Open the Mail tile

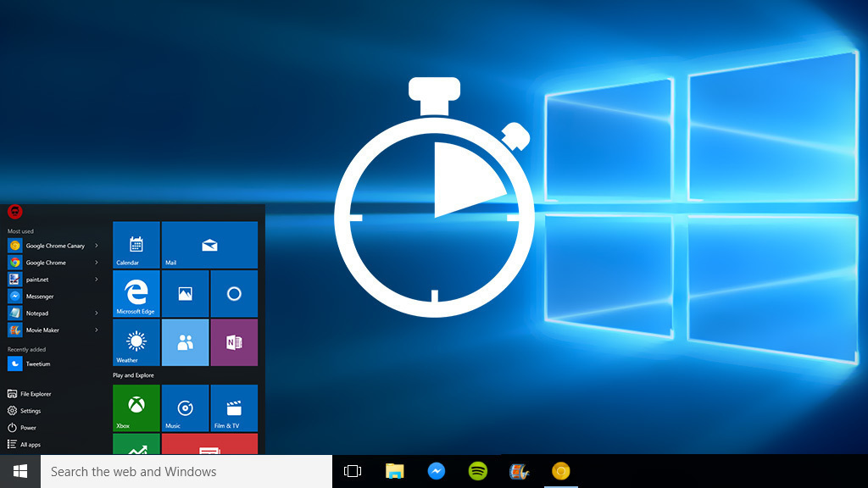tap(209, 245)
